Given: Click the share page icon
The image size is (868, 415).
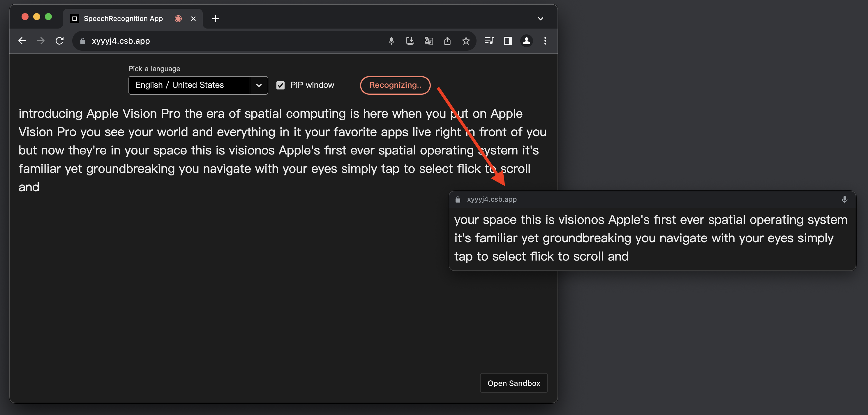Looking at the screenshot, I should click(x=447, y=41).
